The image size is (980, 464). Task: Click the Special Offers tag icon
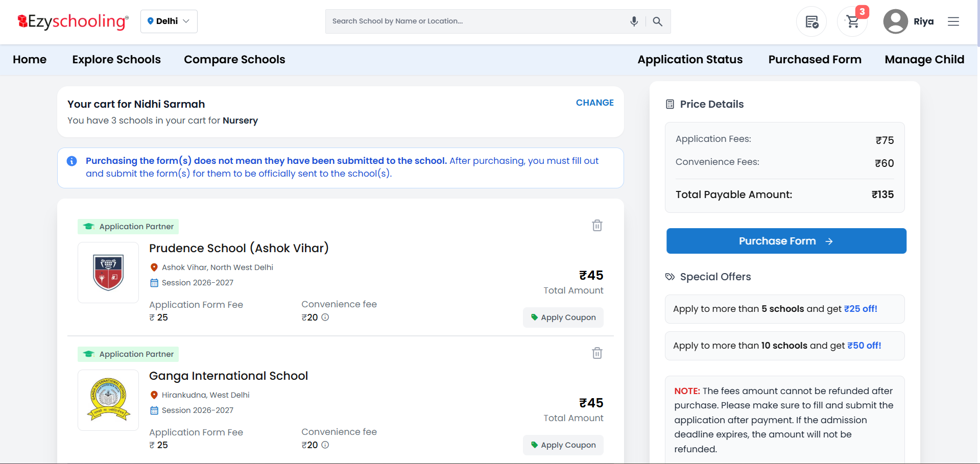click(x=670, y=277)
